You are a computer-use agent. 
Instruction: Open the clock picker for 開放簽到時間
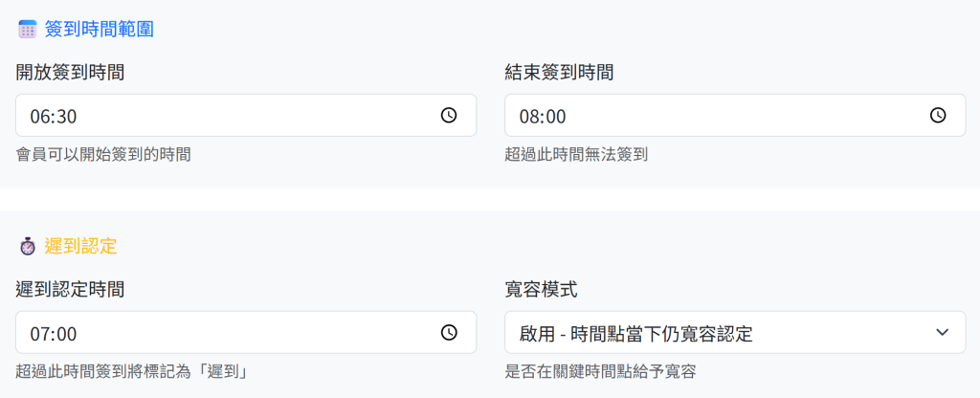449,116
